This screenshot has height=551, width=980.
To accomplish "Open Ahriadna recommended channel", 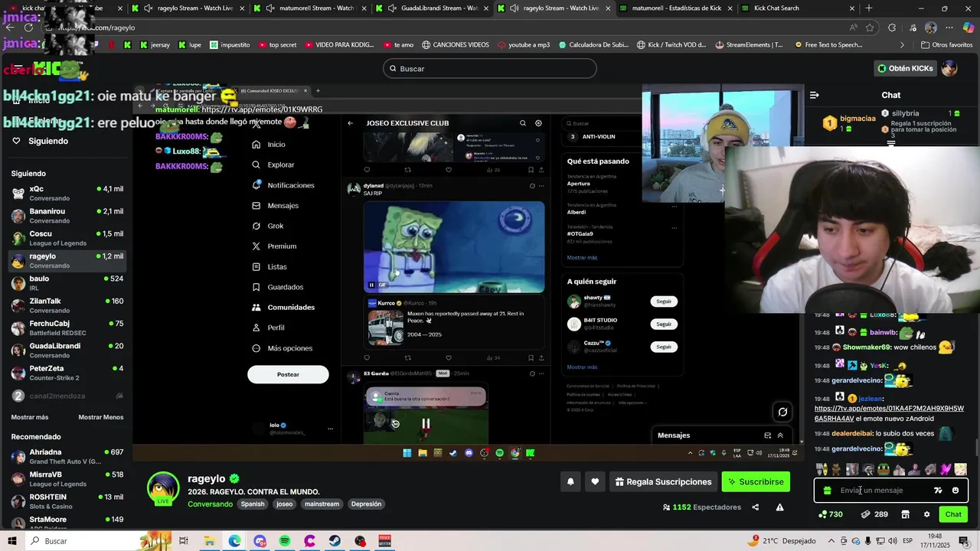I will click(67, 457).
